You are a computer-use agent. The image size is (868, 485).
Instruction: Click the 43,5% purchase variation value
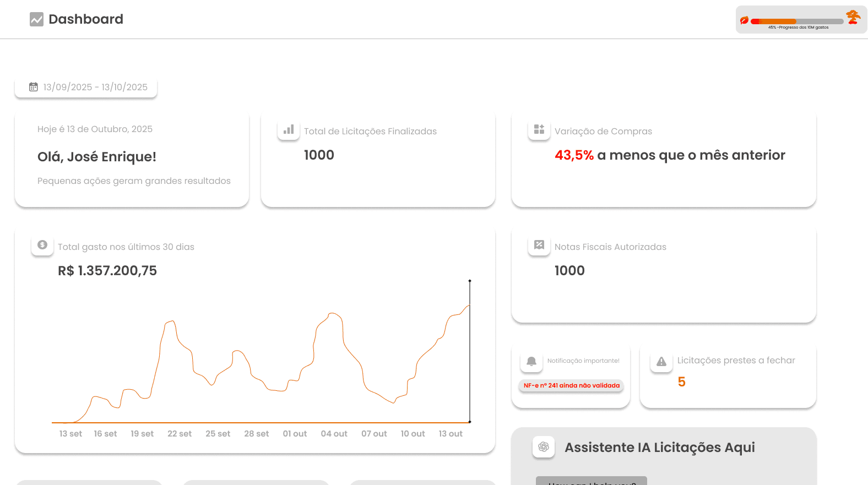(574, 155)
